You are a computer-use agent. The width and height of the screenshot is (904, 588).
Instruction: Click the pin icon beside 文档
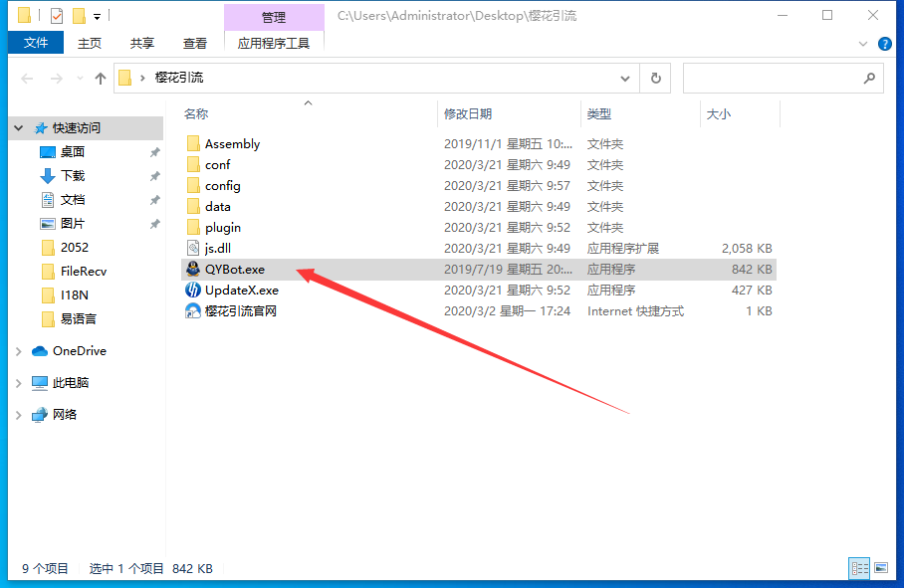[x=154, y=200]
